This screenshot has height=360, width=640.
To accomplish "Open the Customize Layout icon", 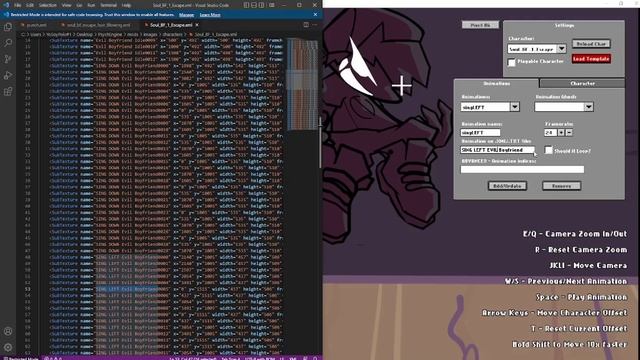I will point(271,5).
